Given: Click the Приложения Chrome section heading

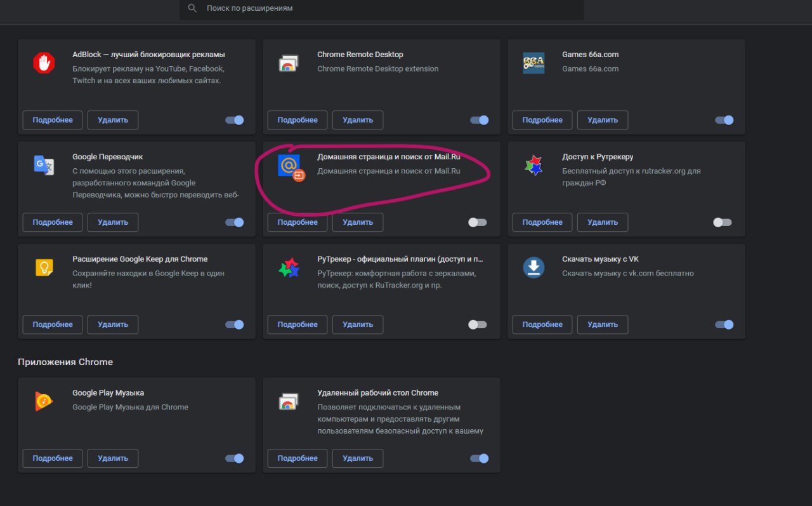Looking at the screenshot, I should pyautogui.click(x=65, y=362).
